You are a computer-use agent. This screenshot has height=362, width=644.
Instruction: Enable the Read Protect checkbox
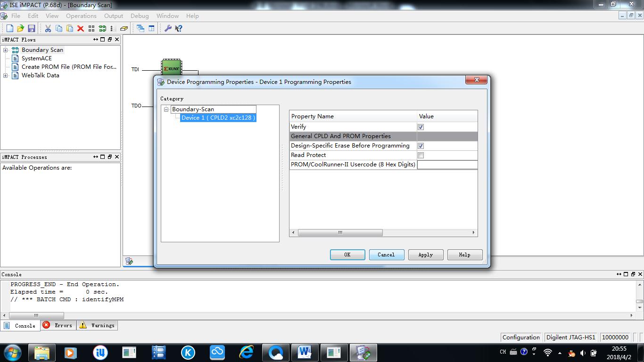[421, 155]
